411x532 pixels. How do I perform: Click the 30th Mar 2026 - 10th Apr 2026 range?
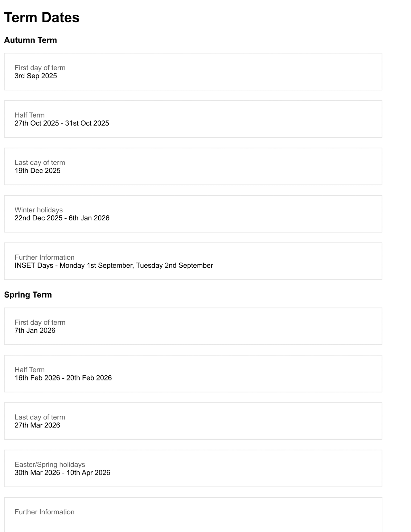click(62, 473)
